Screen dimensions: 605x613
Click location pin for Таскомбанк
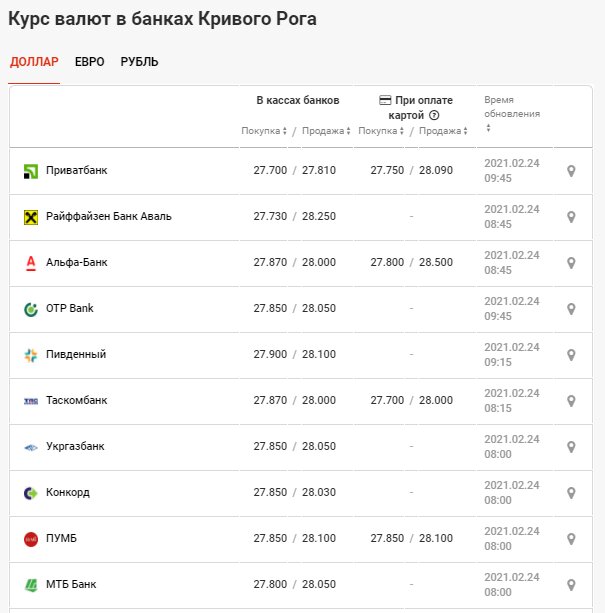tap(571, 401)
